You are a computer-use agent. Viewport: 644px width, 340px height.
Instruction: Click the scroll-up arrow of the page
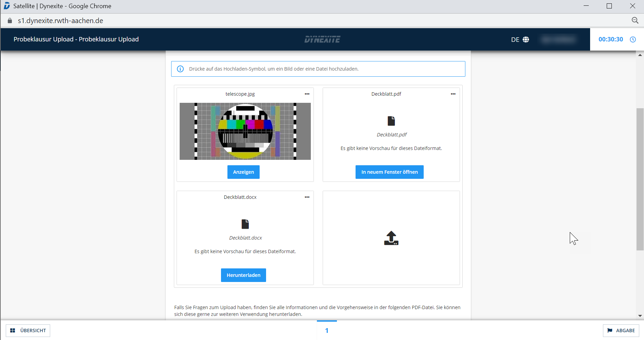pyautogui.click(x=640, y=55)
